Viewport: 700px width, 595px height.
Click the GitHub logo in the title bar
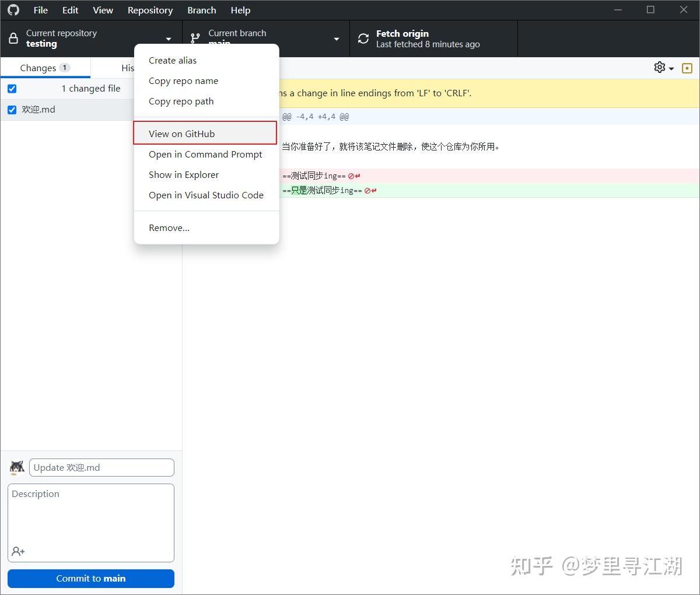click(x=13, y=10)
